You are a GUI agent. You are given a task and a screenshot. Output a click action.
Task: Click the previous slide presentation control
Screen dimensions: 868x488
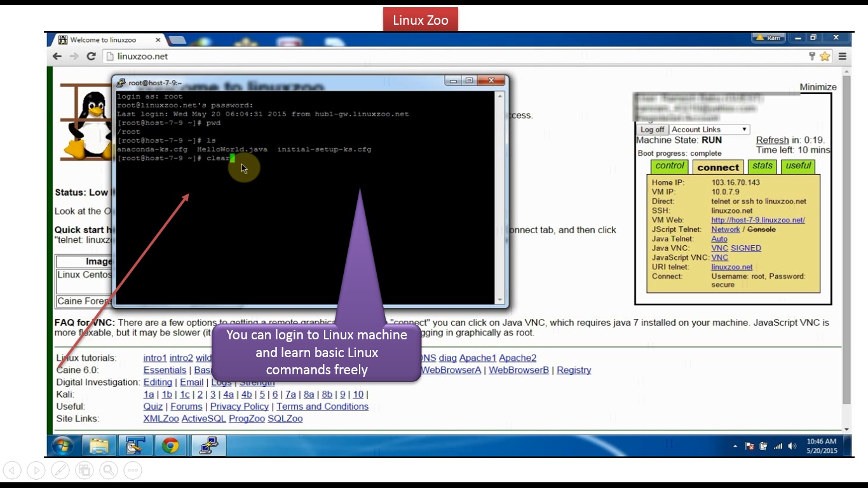point(12,470)
